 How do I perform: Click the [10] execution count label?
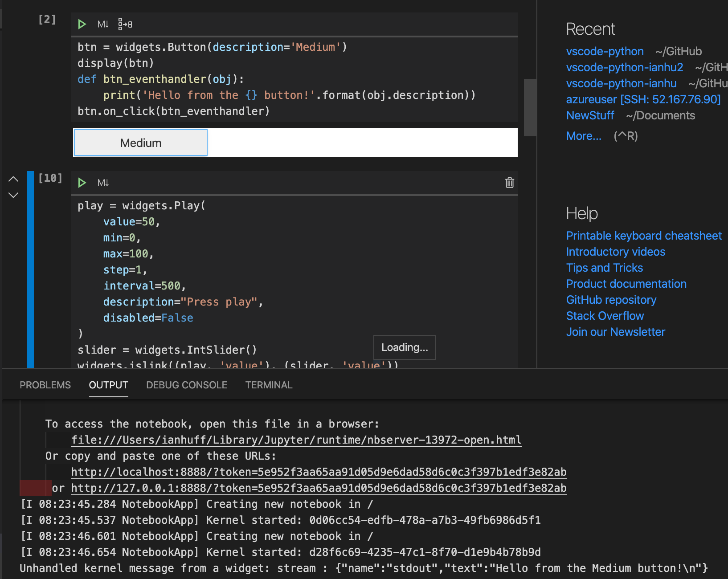[x=50, y=178]
